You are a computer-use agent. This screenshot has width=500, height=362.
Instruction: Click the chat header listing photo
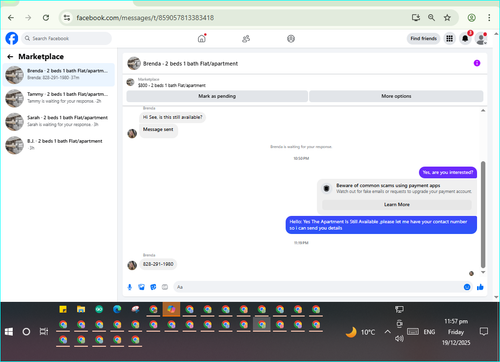click(x=134, y=63)
